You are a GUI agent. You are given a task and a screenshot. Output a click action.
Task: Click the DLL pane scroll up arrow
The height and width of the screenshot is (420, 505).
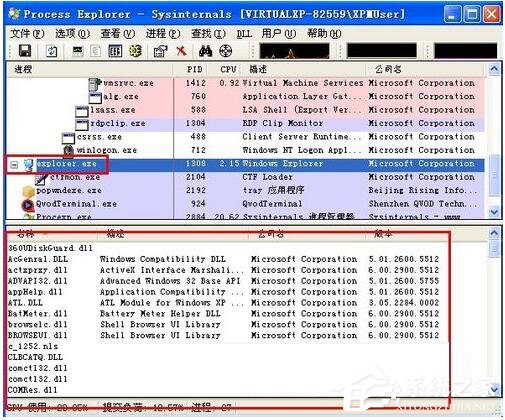point(494,233)
